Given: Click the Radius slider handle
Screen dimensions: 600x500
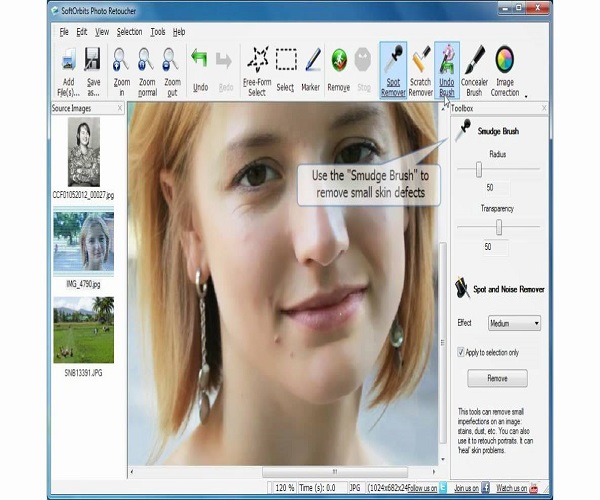Looking at the screenshot, I should click(x=479, y=169).
